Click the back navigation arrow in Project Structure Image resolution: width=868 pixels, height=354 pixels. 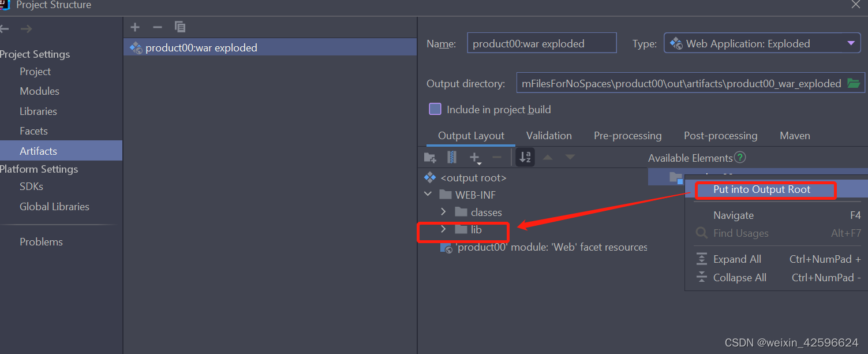pos(6,28)
